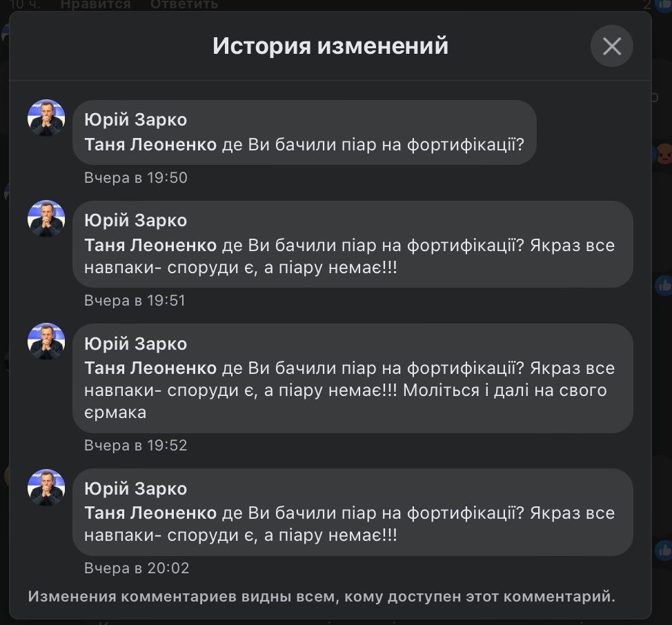Screen dimensions: 672x625
Task: Open Таня Леоненко mention in third comment
Action: [150, 368]
